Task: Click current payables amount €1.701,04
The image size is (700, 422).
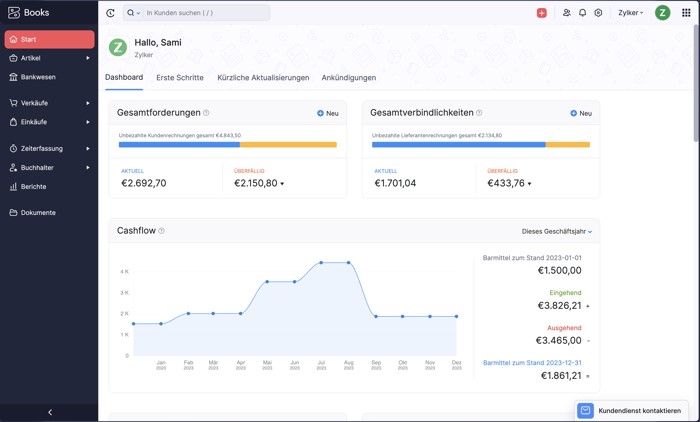Action: point(395,183)
